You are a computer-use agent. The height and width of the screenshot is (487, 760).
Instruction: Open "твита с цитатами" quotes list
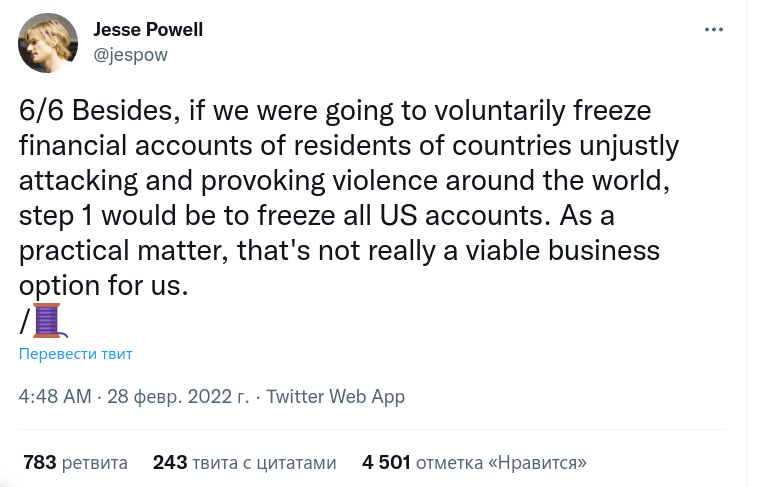[264, 463]
